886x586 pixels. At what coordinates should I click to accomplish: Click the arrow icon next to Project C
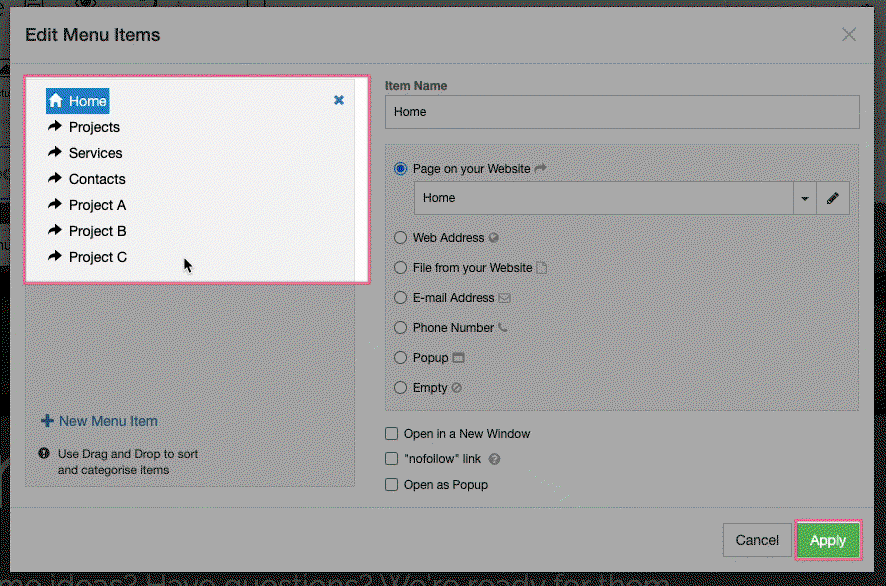(55, 257)
